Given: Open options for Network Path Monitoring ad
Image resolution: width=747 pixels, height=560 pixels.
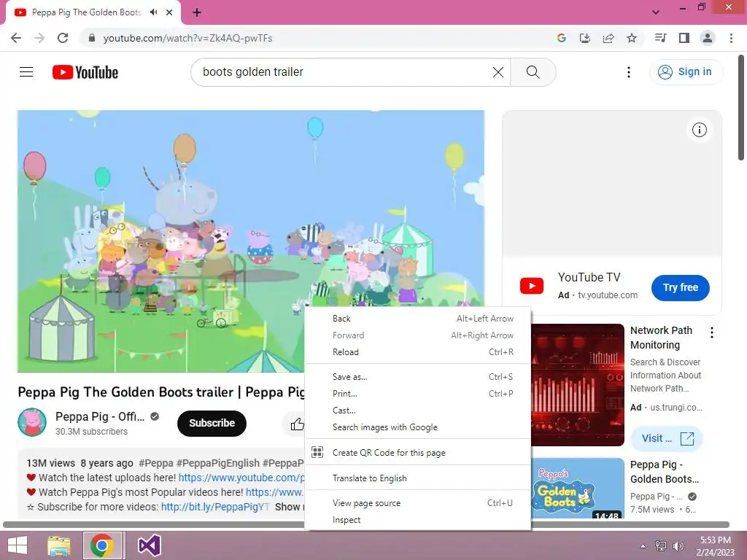Looking at the screenshot, I should coord(712,332).
